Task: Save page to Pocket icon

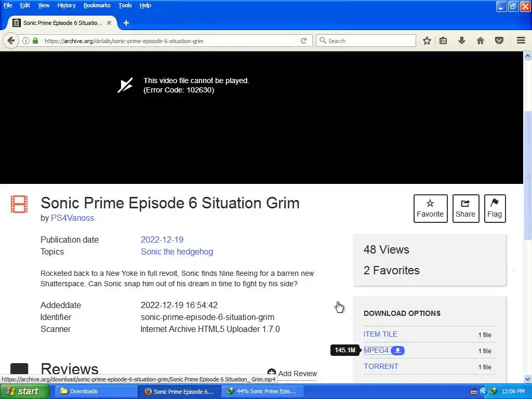Action: pyautogui.click(x=499, y=41)
